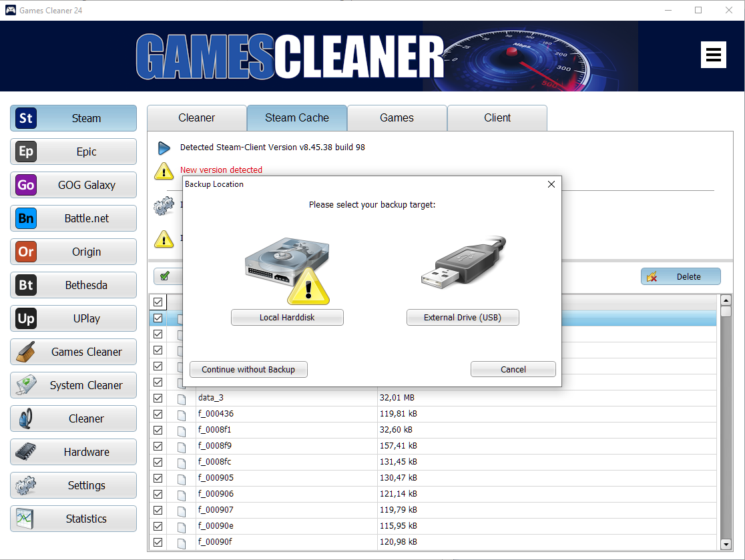Click the warning icon next to New version detected
This screenshot has width=745, height=560.
coord(164,170)
